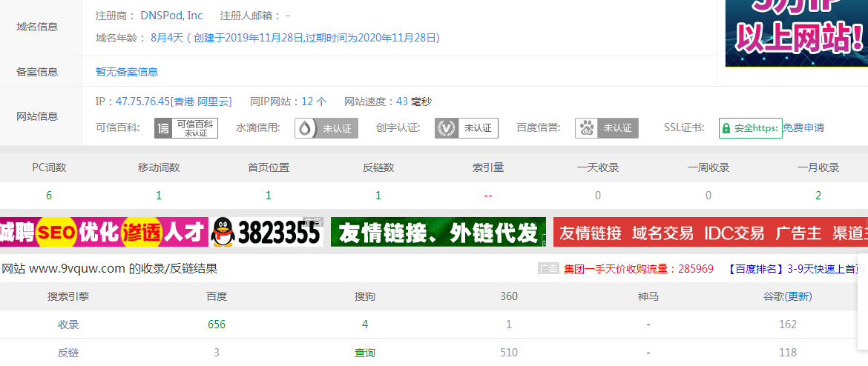Open the green 友情链接、外链代发 banner
Screen dimensions: 868x366
click(438, 232)
